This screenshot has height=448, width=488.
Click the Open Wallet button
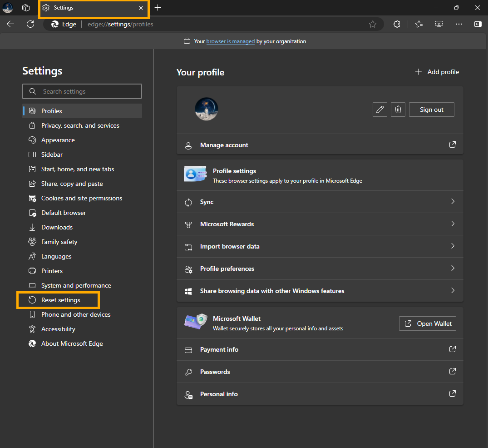tap(427, 324)
